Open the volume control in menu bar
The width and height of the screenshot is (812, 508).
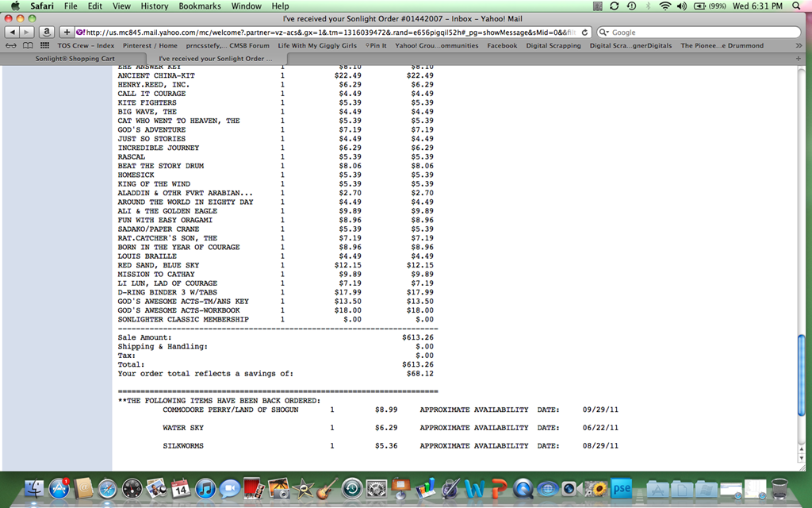[x=682, y=6]
